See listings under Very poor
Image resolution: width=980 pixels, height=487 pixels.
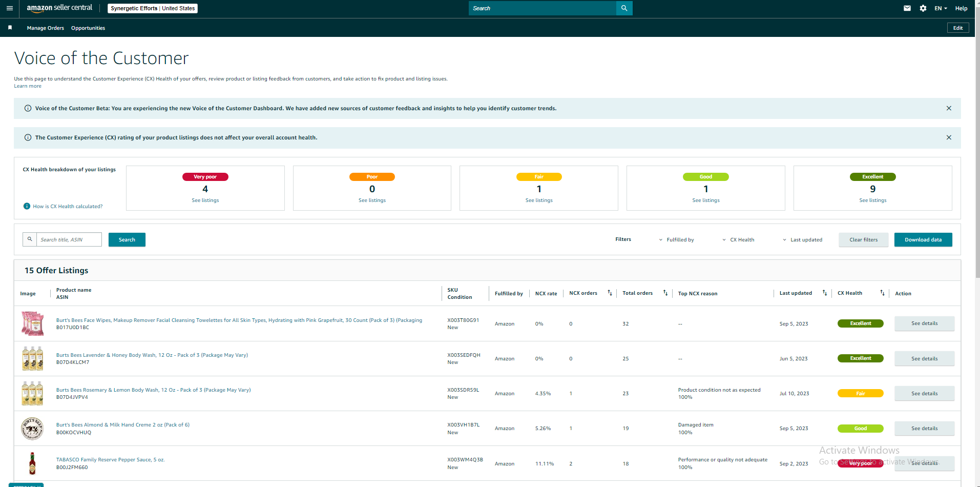pos(205,200)
